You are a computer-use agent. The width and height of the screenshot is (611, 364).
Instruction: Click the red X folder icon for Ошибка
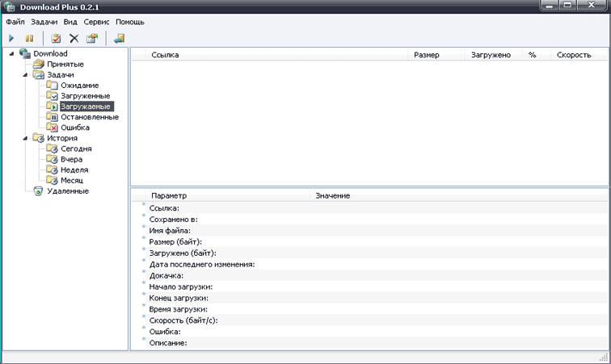[x=53, y=127]
